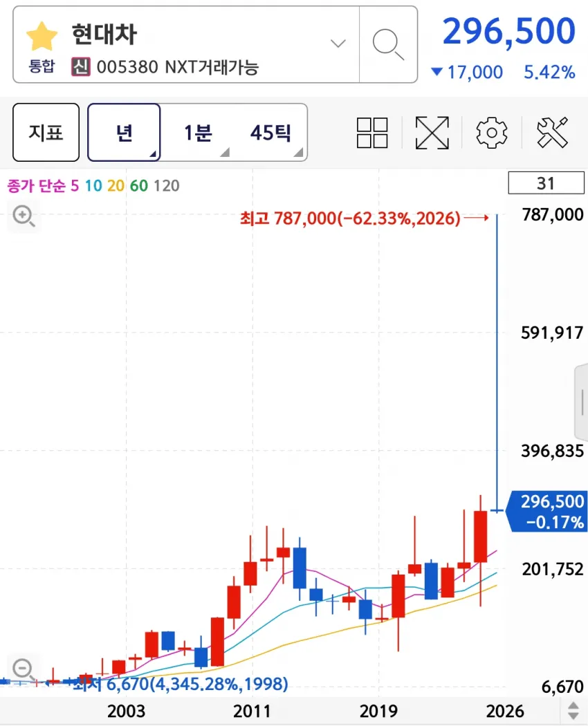Click the 2019 year axis label
588x726 pixels.
378,711
